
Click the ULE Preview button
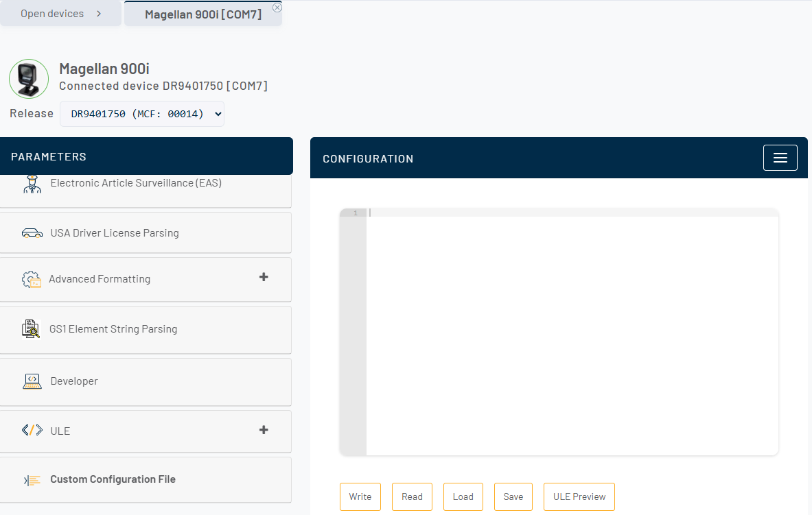[579, 496]
